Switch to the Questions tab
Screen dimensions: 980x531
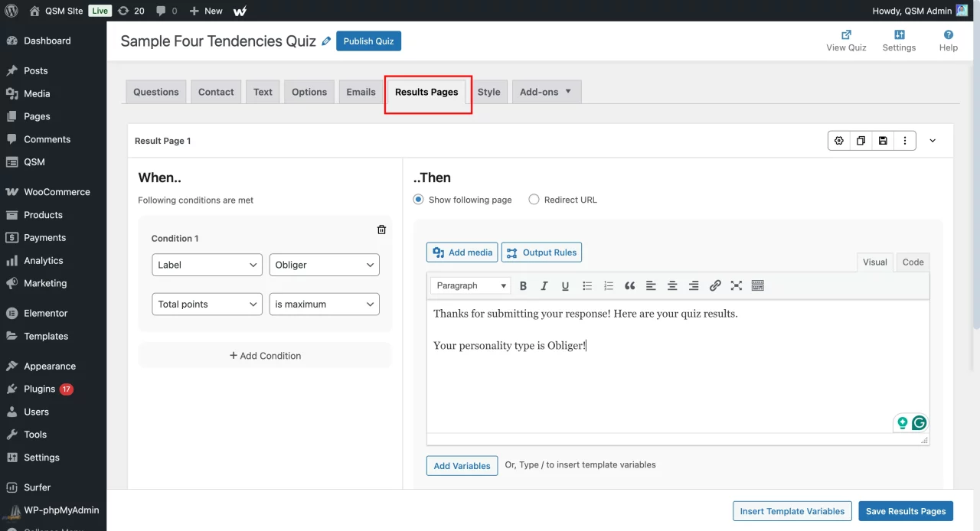pos(156,92)
